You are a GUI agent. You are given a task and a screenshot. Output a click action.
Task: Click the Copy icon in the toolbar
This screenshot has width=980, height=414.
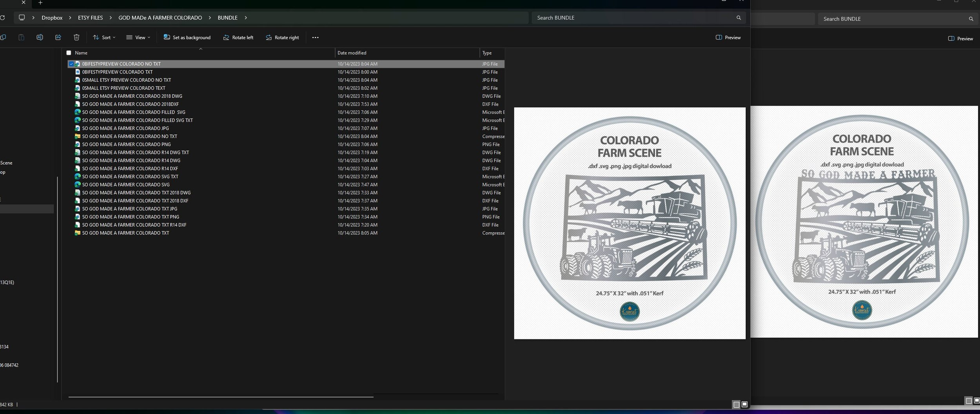click(3, 37)
